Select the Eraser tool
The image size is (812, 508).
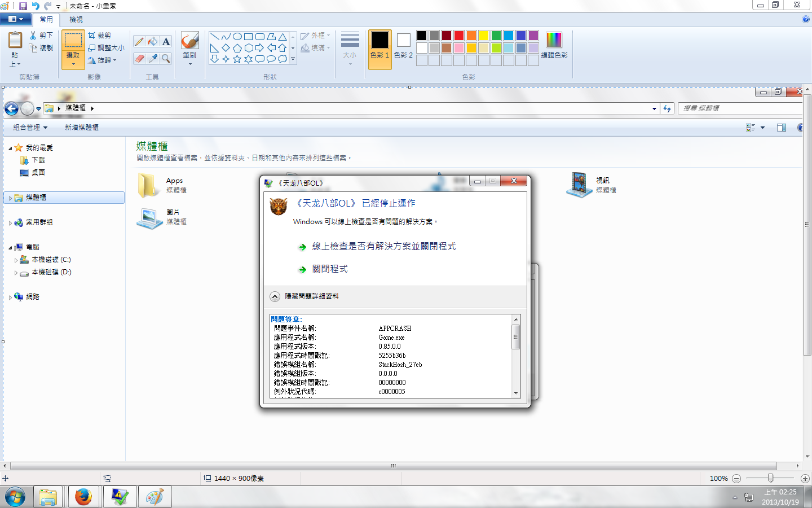coord(139,58)
